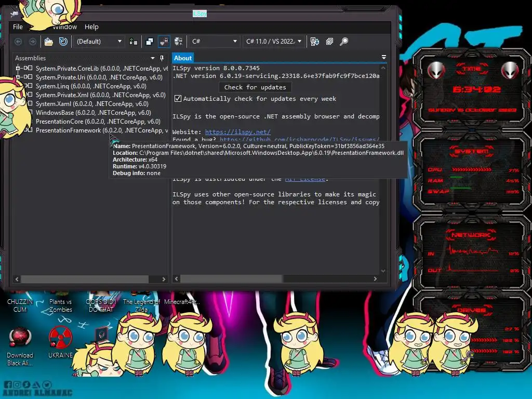Select System.Linq assembly row

coord(91,86)
